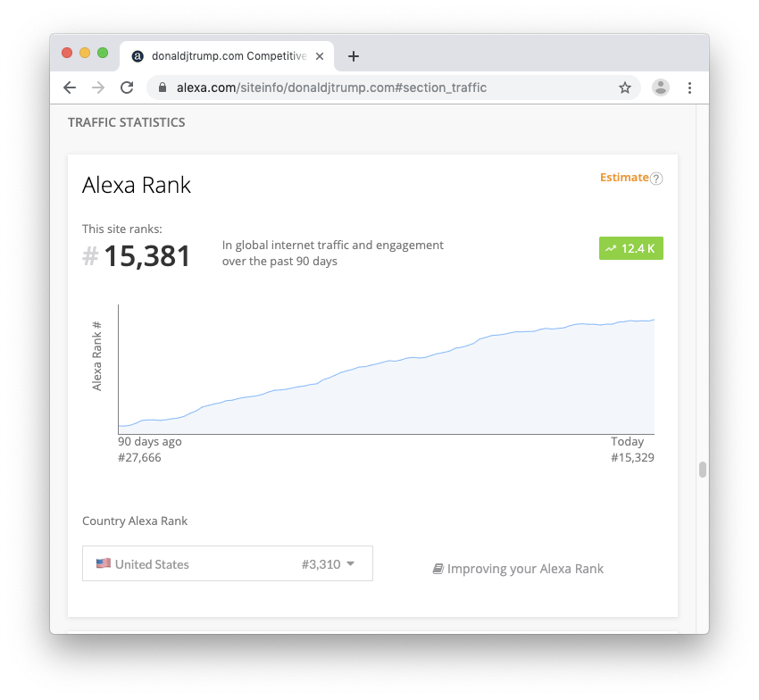
Task: Click the 'over the past 90 days' text
Action: coord(279,262)
